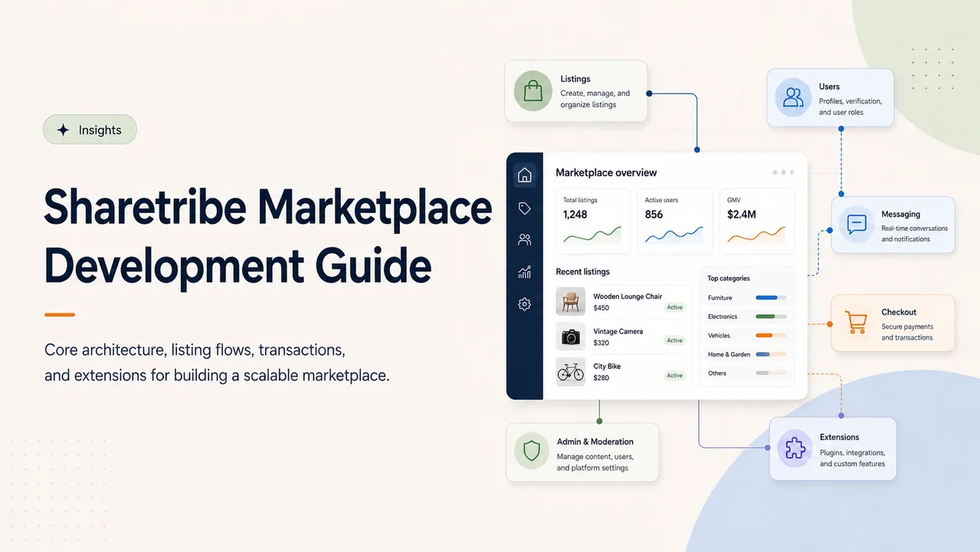The image size is (980, 552).
Task: Click the Furniture category progress bar
Action: click(x=771, y=297)
